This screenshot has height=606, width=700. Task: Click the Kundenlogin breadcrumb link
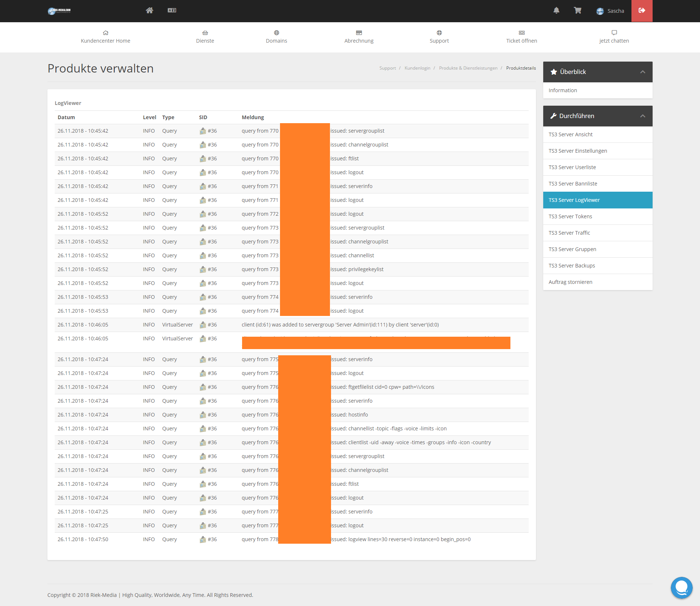417,68
